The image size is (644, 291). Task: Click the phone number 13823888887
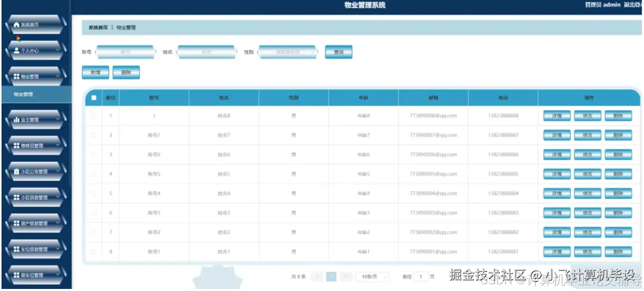pyautogui.click(x=503, y=135)
